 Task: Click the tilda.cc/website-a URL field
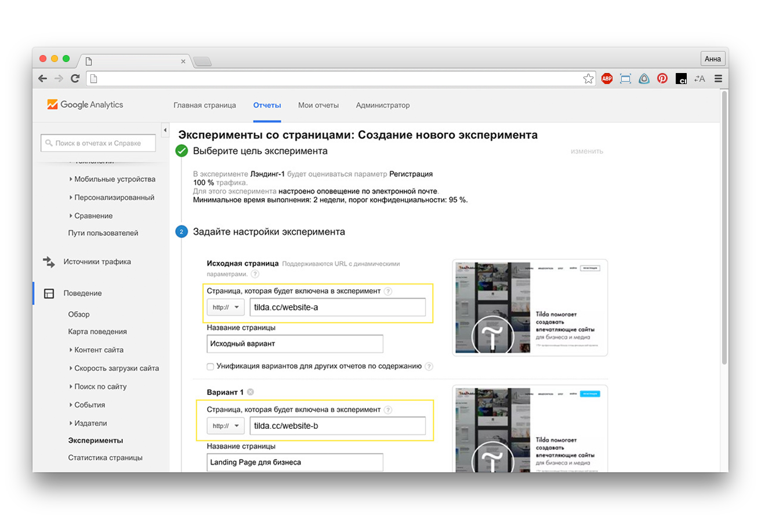[337, 308]
